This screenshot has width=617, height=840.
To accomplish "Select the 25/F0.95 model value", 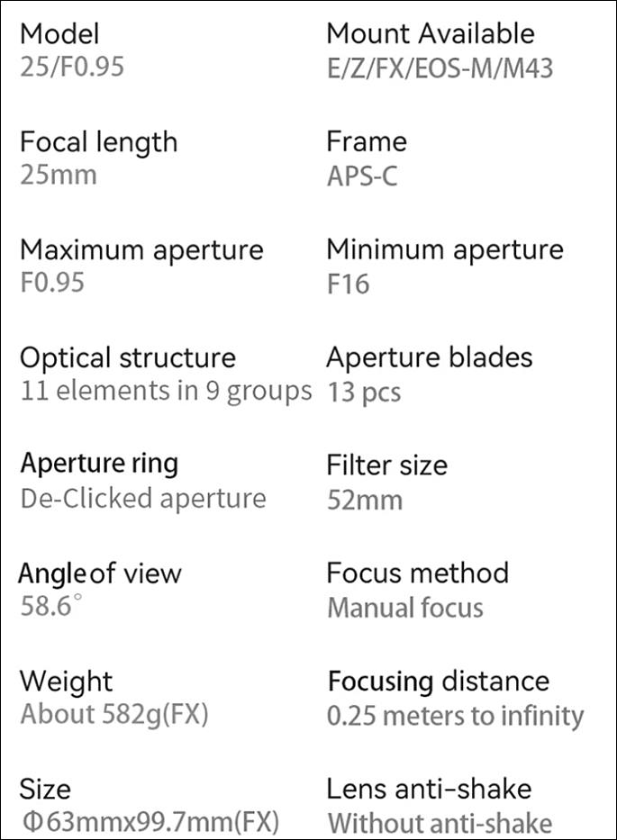I will coord(72,67).
